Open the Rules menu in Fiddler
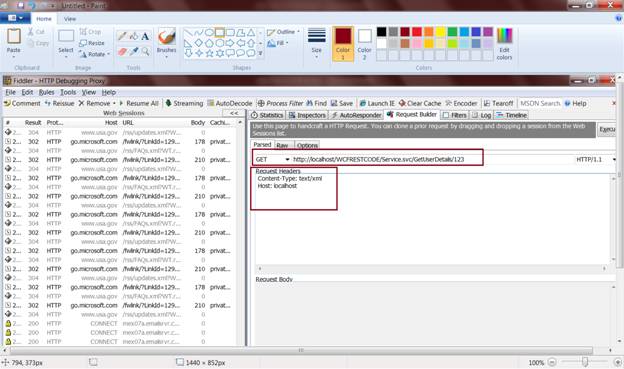The image size is (624, 369). [x=46, y=92]
